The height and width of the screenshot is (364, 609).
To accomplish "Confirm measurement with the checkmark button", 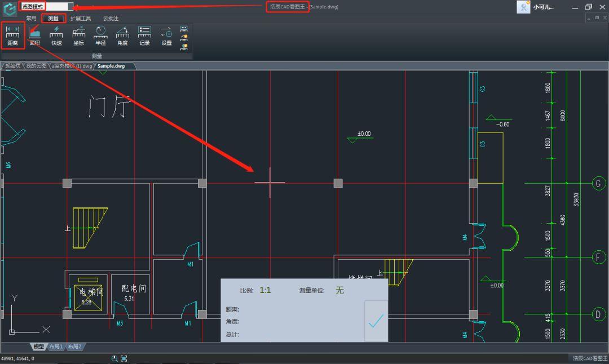I will [x=376, y=321].
